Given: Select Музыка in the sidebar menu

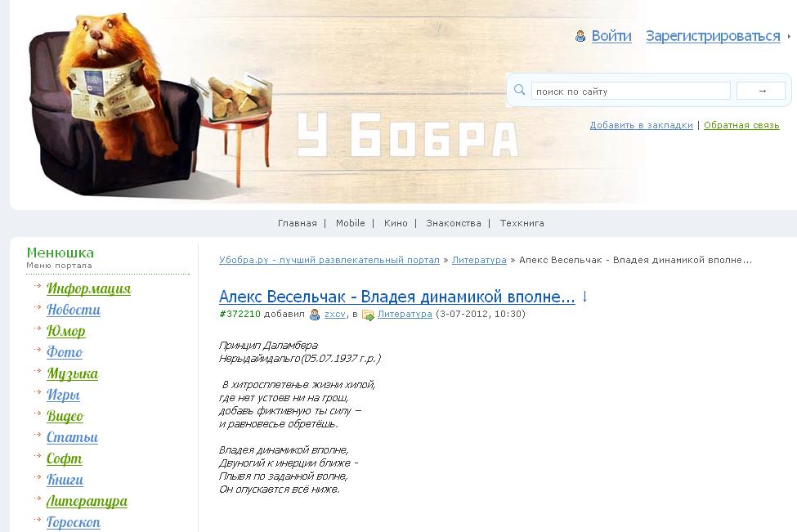Looking at the screenshot, I should [x=72, y=374].
